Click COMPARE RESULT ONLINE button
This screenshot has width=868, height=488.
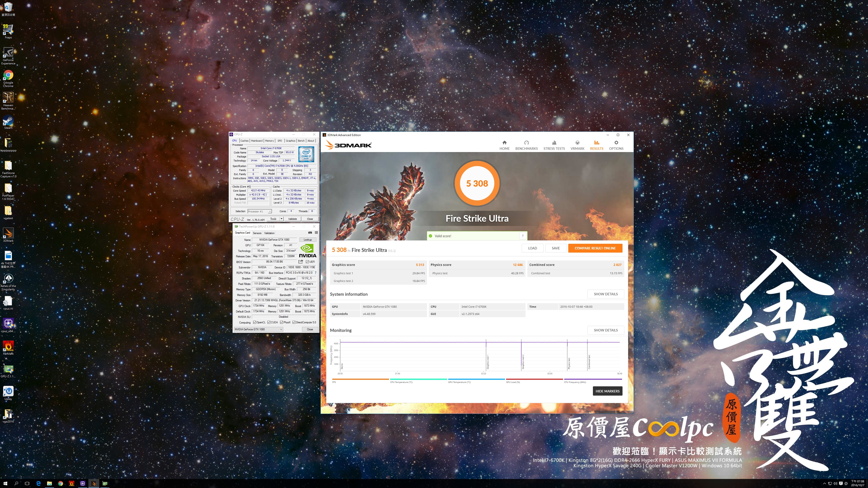click(x=595, y=248)
